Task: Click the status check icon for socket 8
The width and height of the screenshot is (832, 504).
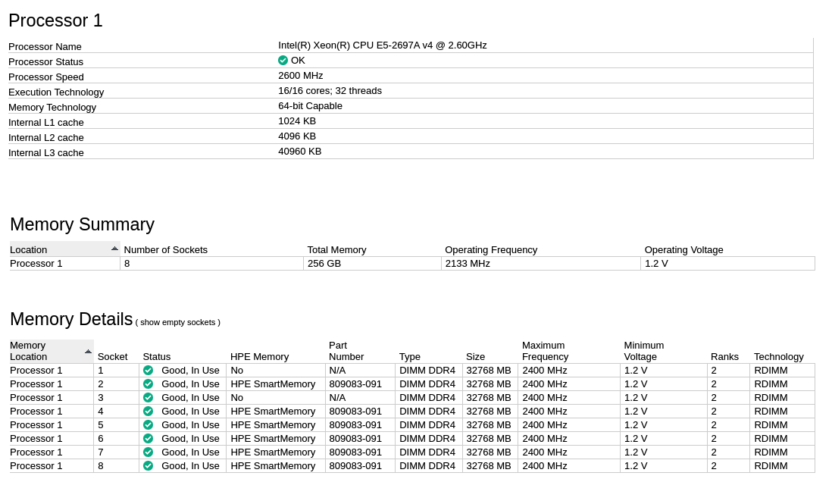Action: 148,466
